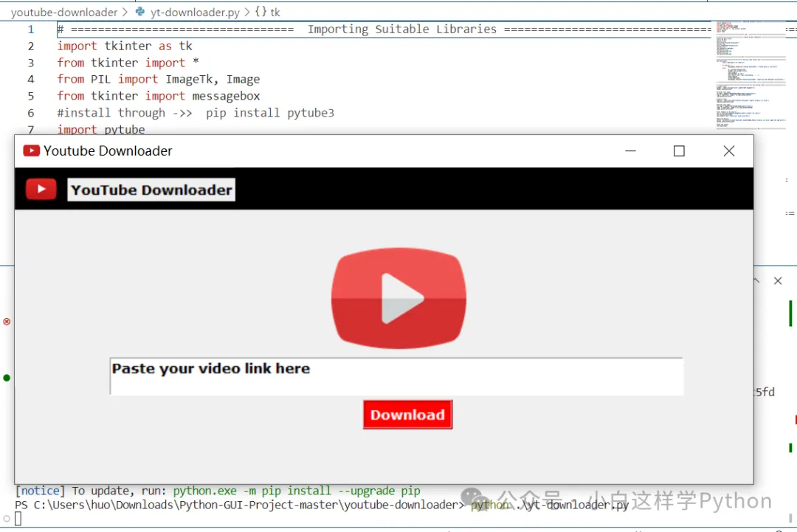
Task: Click the code minimap preview
Action: (749, 74)
